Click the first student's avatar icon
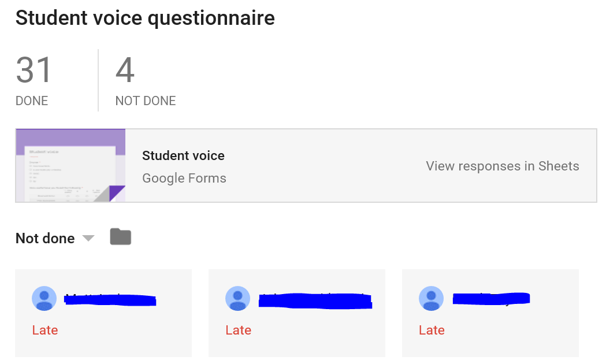The image size is (606, 364). (x=44, y=298)
